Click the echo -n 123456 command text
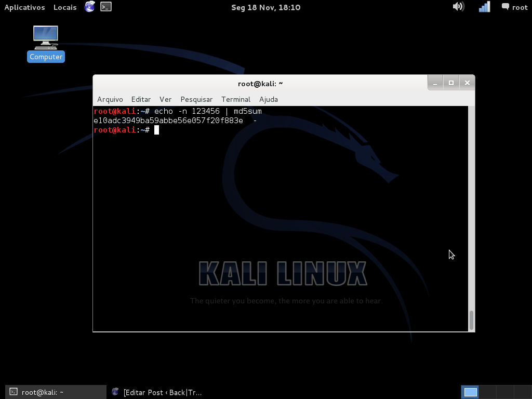The height and width of the screenshot is (399, 532). click(187, 111)
